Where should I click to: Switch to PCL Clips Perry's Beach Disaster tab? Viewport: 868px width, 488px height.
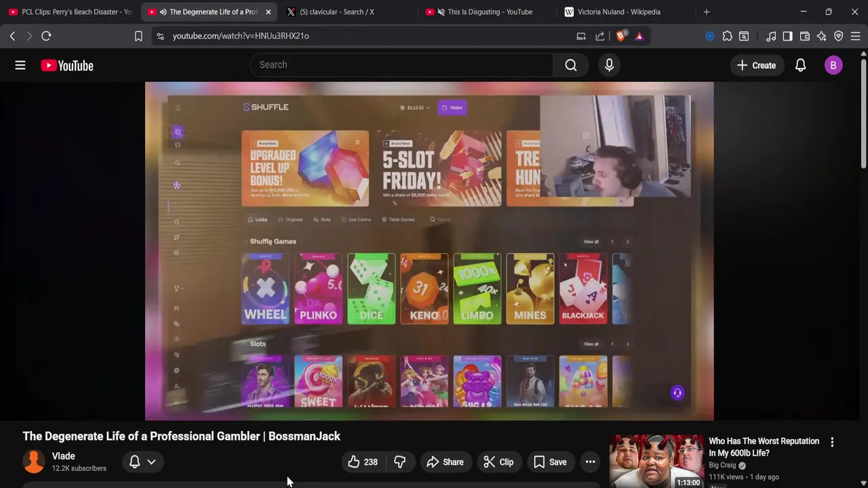pos(71,12)
